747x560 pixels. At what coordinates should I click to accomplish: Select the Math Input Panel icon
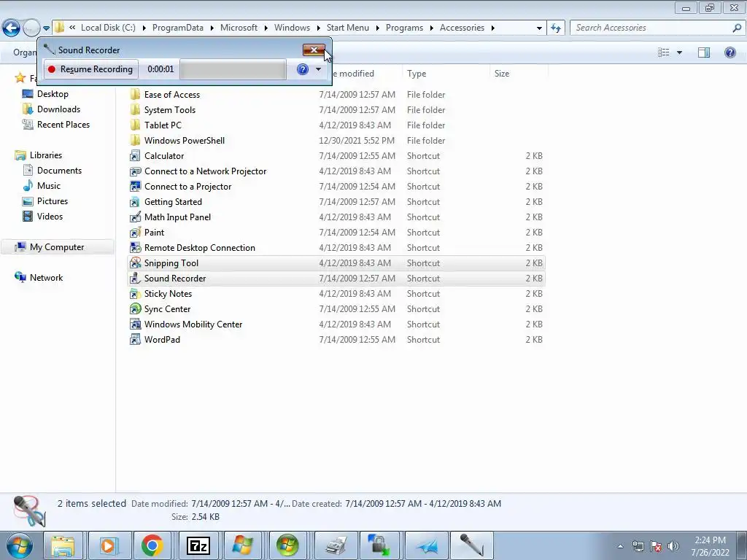(x=135, y=217)
